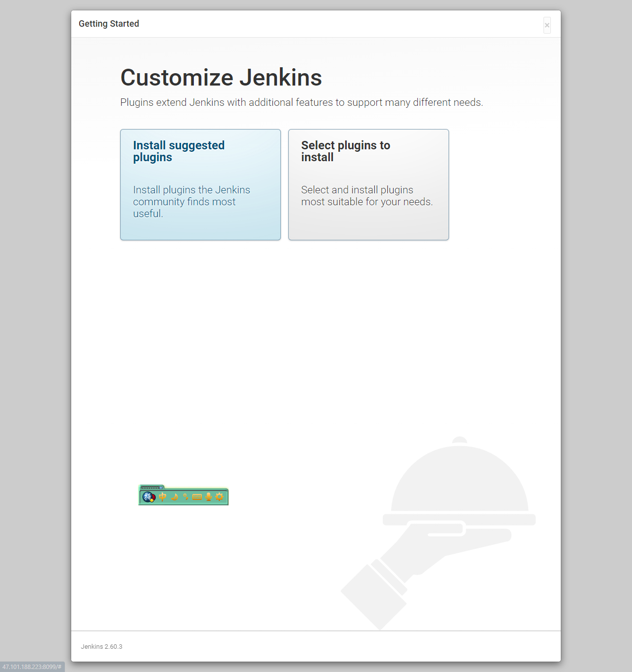Toggle the punctuation mode icon on IME bar
632x672 pixels.
pos(185,496)
